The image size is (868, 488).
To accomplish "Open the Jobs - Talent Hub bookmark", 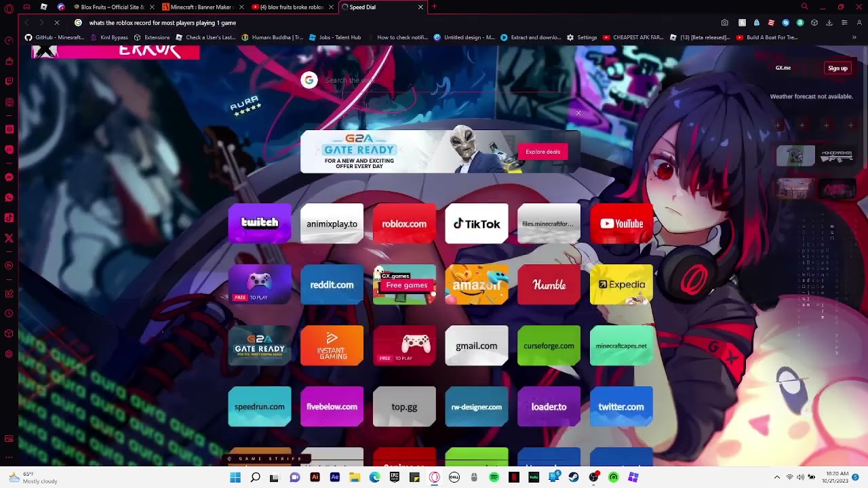I will click(334, 37).
